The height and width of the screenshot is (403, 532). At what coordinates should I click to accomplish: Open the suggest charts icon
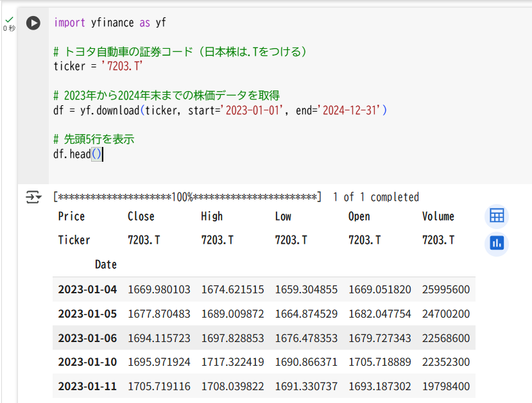497,243
